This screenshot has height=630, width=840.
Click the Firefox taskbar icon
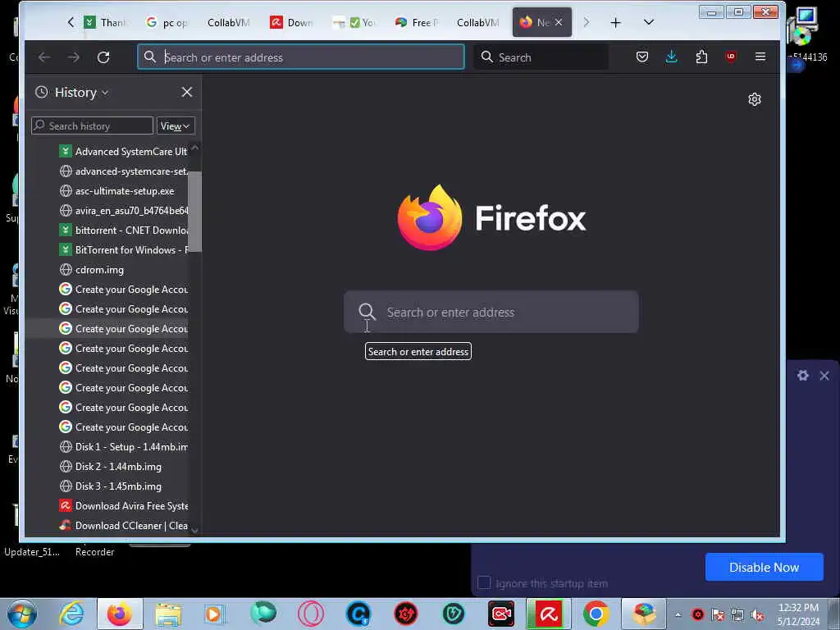click(120, 614)
